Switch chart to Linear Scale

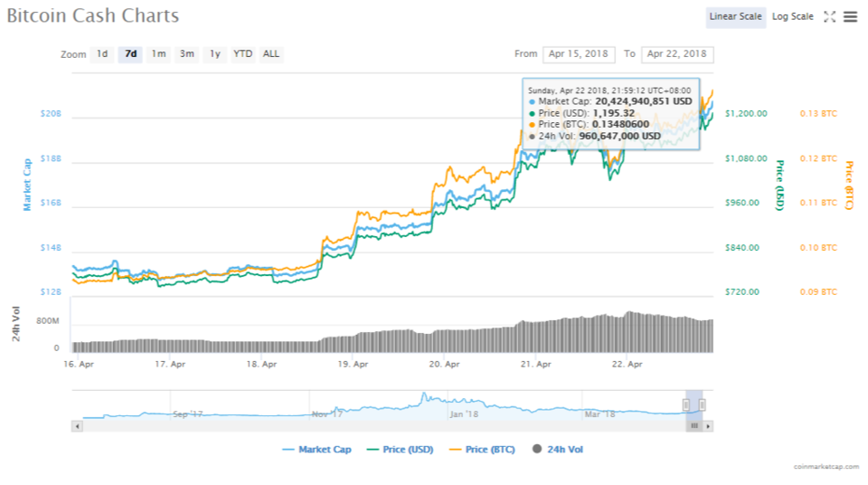coord(736,16)
